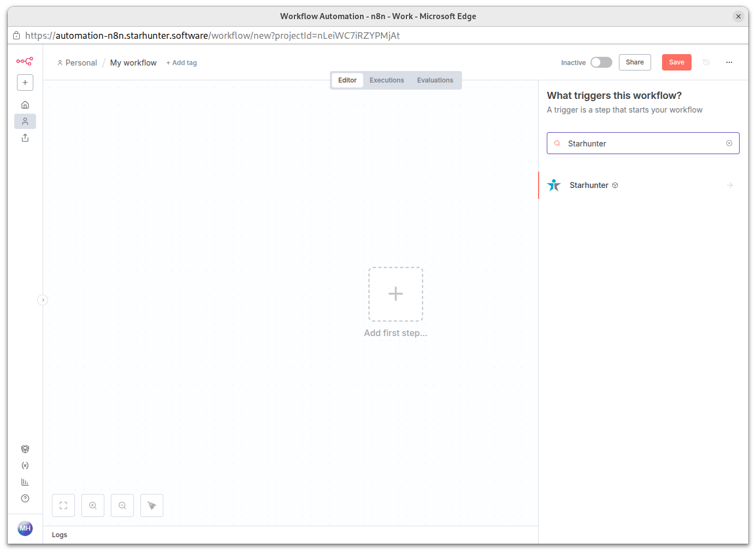Image resolution: width=756 pixels, height=553 pixels.
Task: Open the three-dot workflow options menu
Action: 729,62
